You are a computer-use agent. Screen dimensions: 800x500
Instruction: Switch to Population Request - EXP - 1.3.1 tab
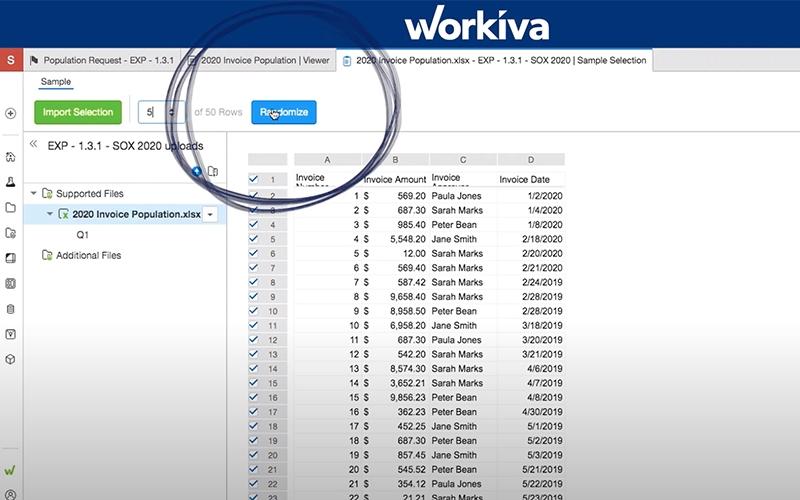coord(102,60)
